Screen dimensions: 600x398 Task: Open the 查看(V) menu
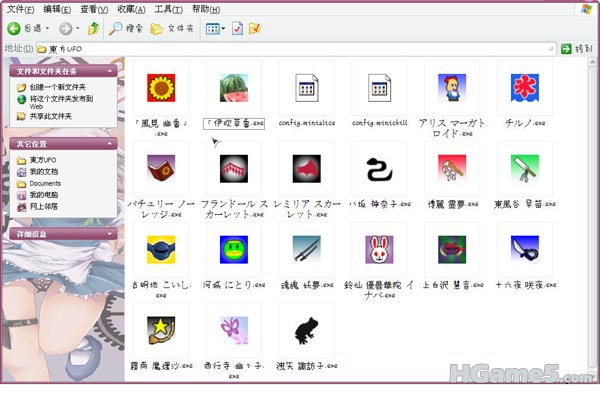pos(94,9)
